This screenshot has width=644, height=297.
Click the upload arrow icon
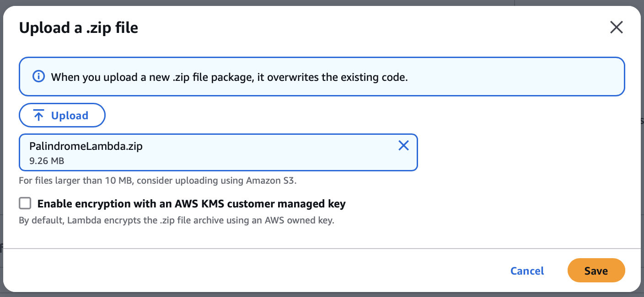[39, 116]
